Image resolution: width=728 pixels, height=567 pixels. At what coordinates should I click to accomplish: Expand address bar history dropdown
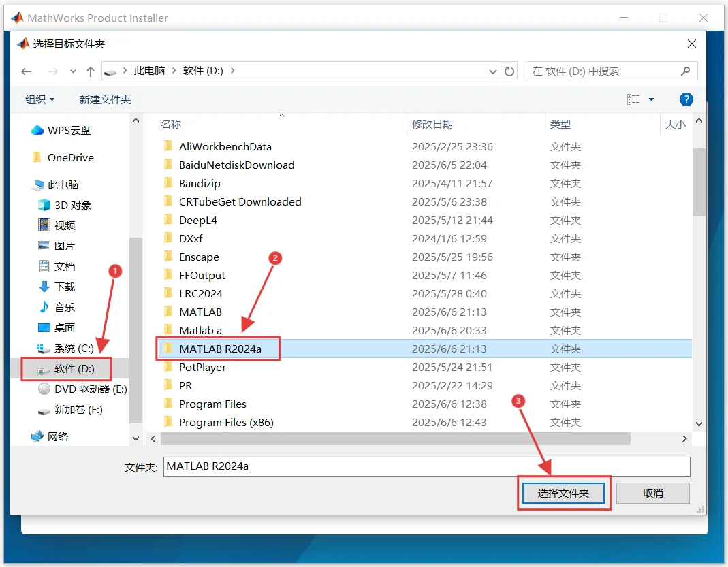[x=492, y=71]
